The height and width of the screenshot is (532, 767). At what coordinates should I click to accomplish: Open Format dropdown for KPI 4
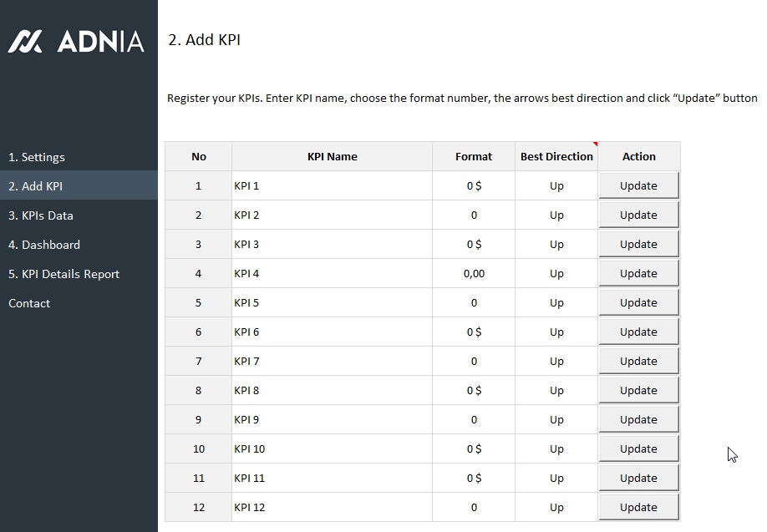pyautogui.click(x=474, y=274)
